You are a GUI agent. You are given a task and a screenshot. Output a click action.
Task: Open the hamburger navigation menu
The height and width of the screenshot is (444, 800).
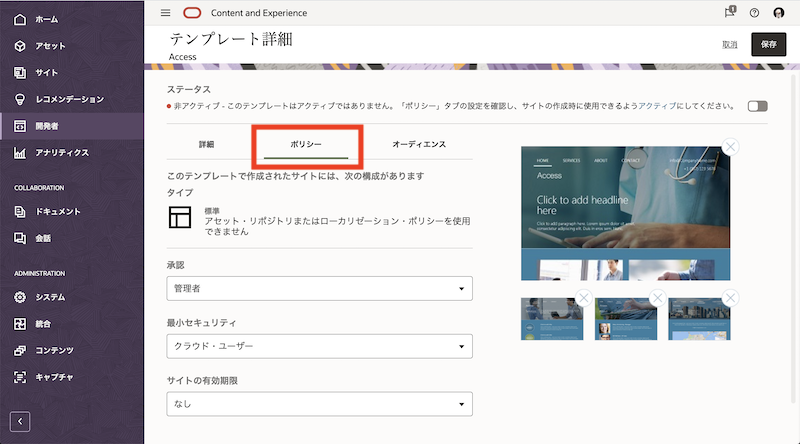166,13
